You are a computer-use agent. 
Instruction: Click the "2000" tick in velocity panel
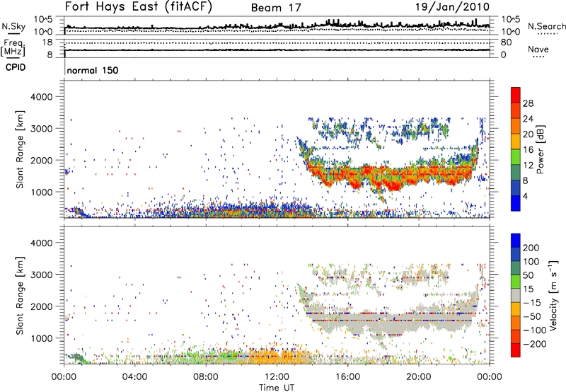[x=41, y=306]
